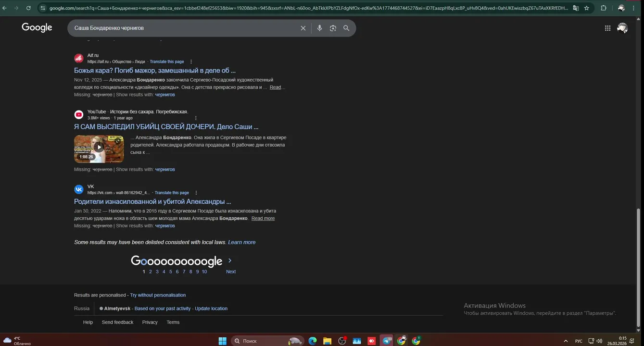The height and width of the screenshot is (346, 644).
Task: Submit search with magnifier icon
Action: point(346,28)
